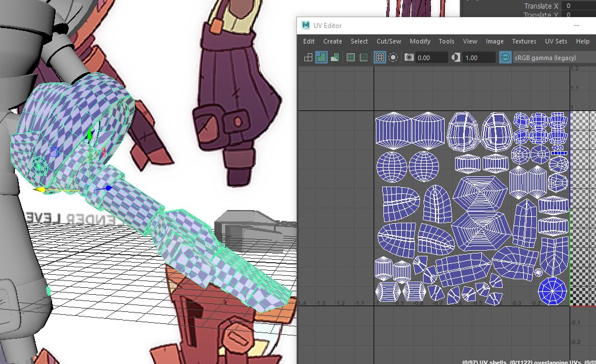The image size is (596, 364).
Task: Open the Textures menu in UV Editor
Action: (524, 41)
